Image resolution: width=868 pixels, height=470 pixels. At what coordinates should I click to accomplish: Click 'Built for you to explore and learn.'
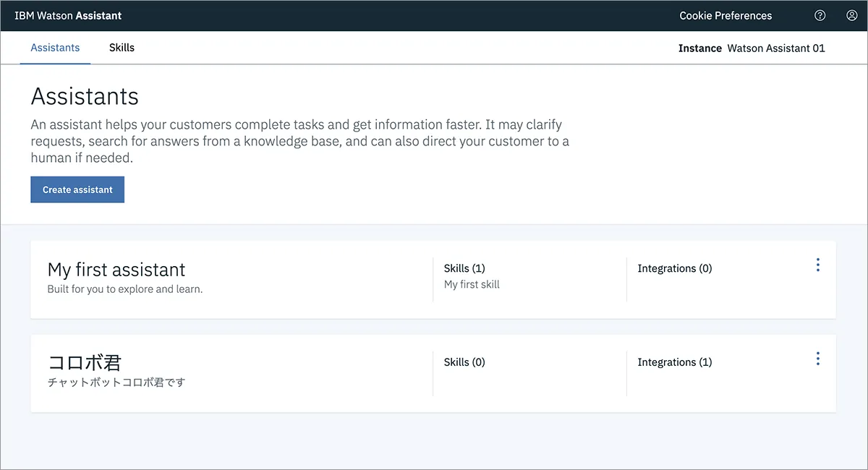pyautogui.click(x=125, y=289)
